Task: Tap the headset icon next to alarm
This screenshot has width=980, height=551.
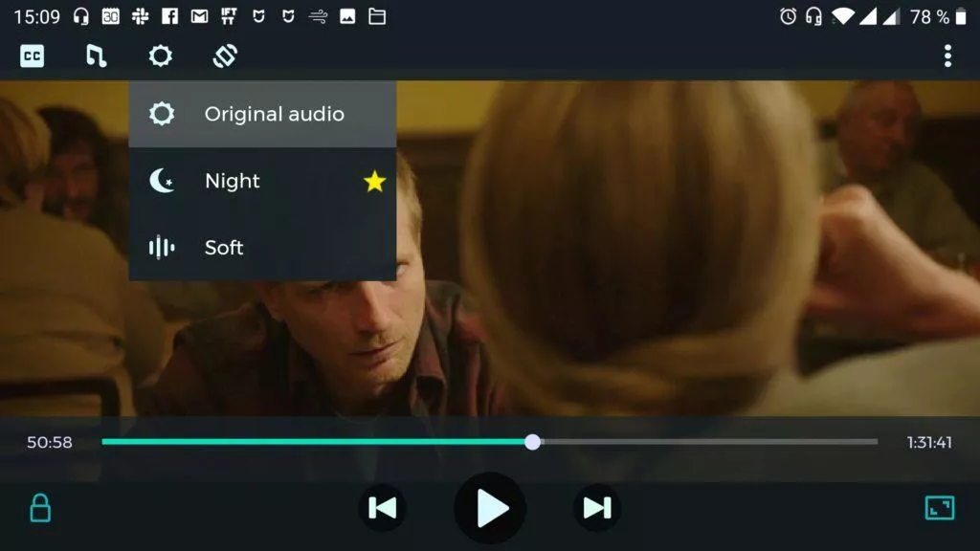Action: click(x=813, y=16)
